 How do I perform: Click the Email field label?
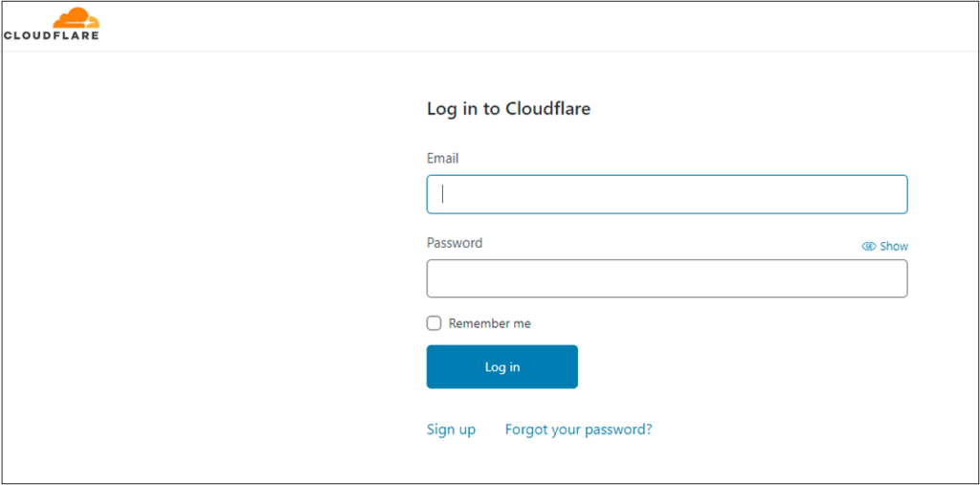tap(443, 158)
